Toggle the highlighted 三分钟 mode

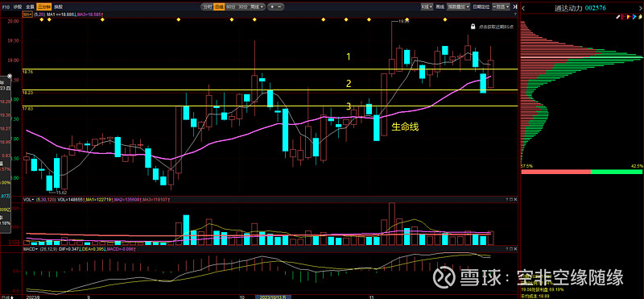(44, 7)
